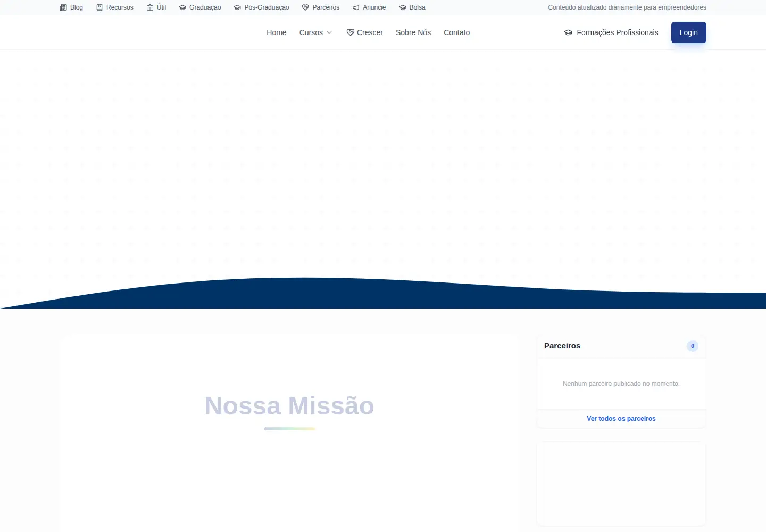Click the Formações Profissionais cap icon
The width and height of the screenshot is (766, 532).
pos(568,32)
